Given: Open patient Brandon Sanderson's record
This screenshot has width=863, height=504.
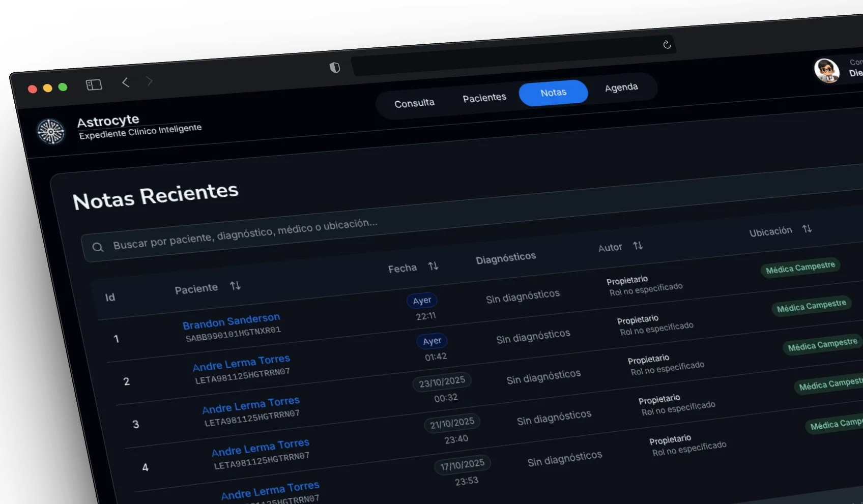Looking at the screenshot, I should [231, 321].
